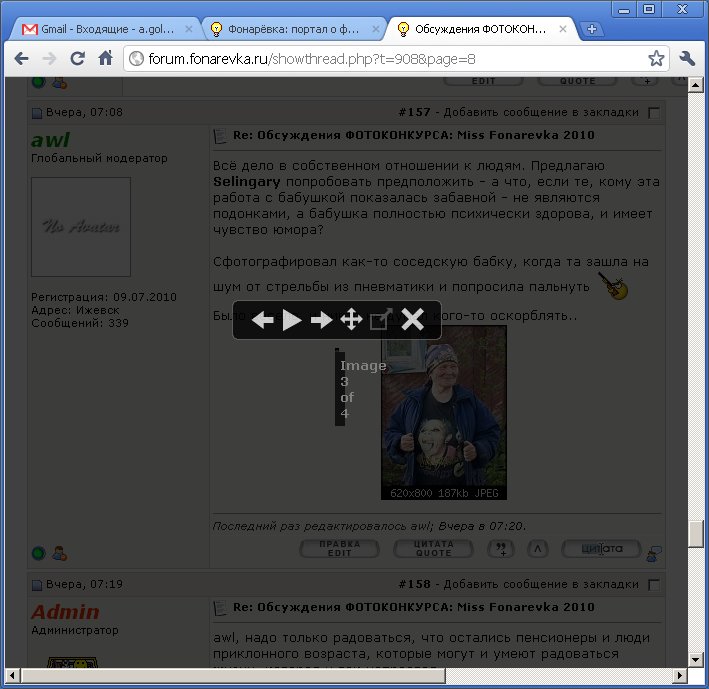Screen dimensions: 709x689
Task: Click vertical scrollbar up arrow
Action: click(695, 85)
